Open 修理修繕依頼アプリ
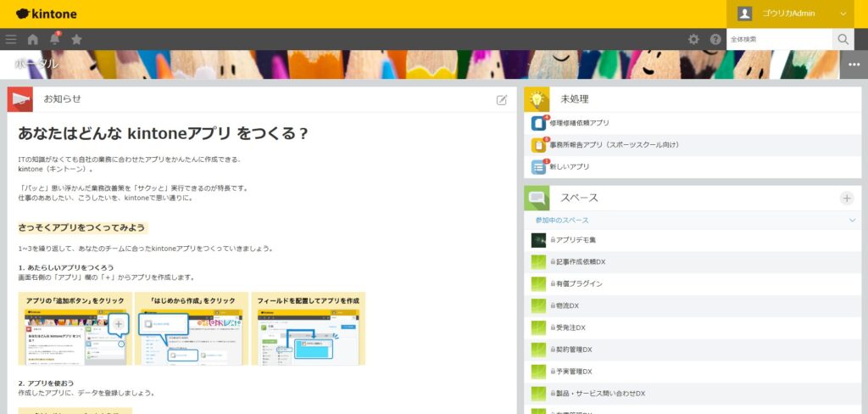 pos(579,123)
